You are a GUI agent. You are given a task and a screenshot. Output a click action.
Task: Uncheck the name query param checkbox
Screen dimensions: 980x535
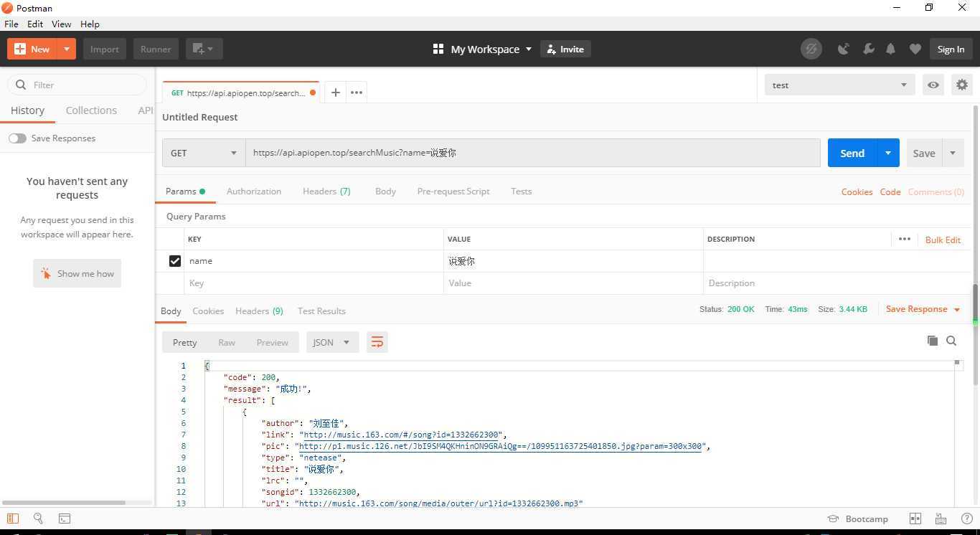(x=174, y=261)
